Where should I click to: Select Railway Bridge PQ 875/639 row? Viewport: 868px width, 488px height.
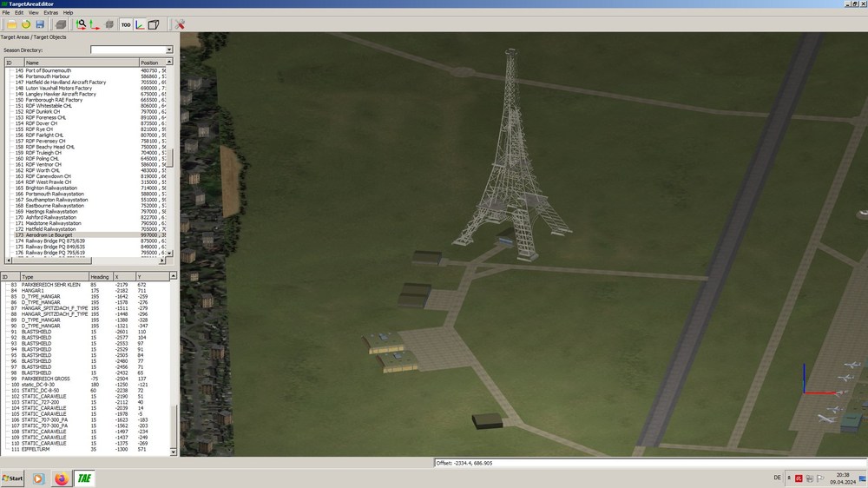[x=85, y=241]
